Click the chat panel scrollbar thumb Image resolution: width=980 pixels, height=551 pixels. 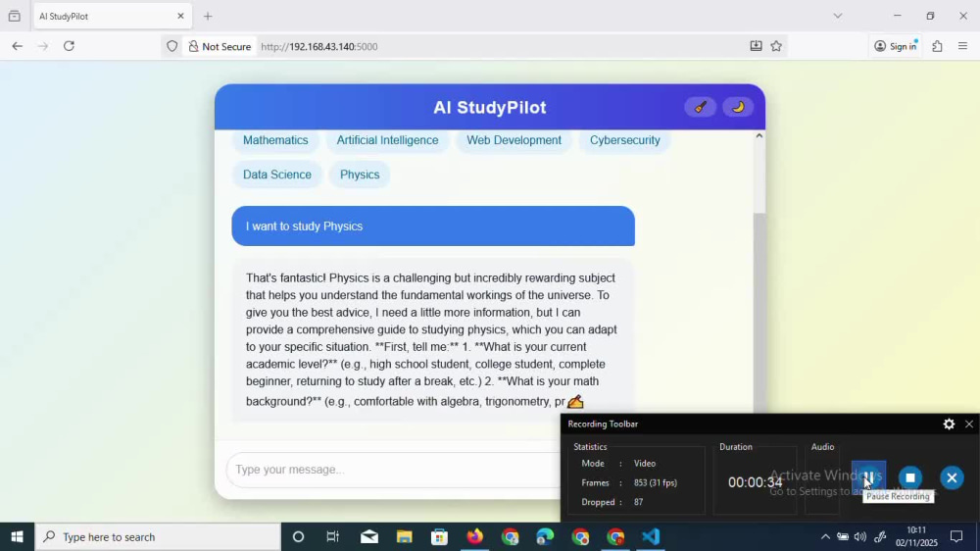(x=759, y=313)
